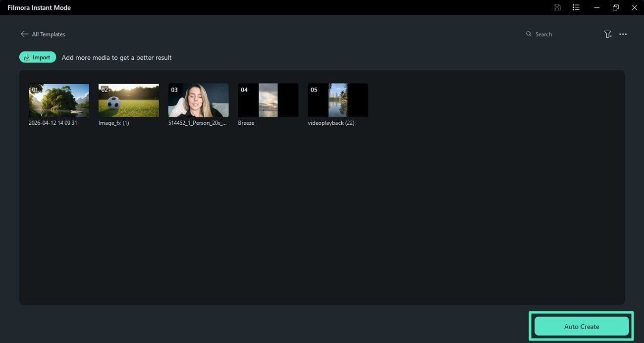This screenshot has height=343, width=644.
Task: Minimize the Filmora Instant Mode window
Action: pyautogui.click(x=596, y=7)
